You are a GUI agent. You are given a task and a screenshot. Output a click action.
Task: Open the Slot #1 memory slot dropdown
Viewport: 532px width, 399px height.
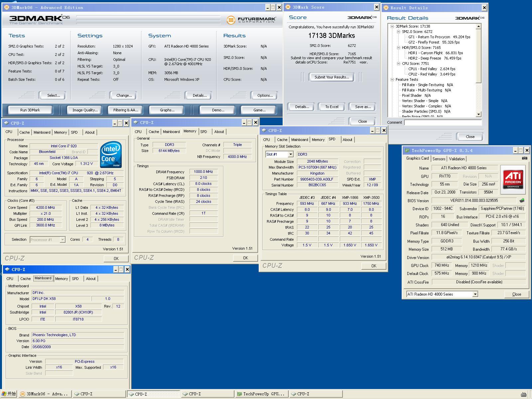click(x=291, y=154)
